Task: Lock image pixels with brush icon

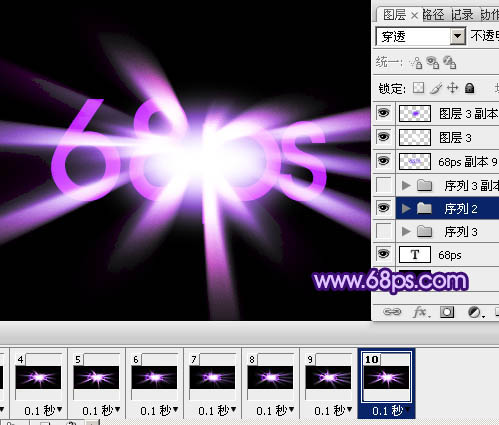Action: click(436, 88)
